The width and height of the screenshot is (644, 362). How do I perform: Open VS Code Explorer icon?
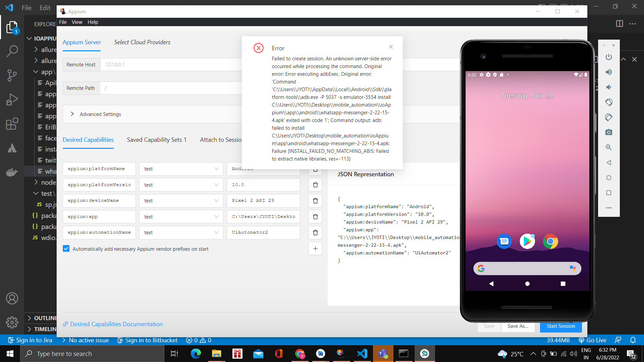(12, 27)
